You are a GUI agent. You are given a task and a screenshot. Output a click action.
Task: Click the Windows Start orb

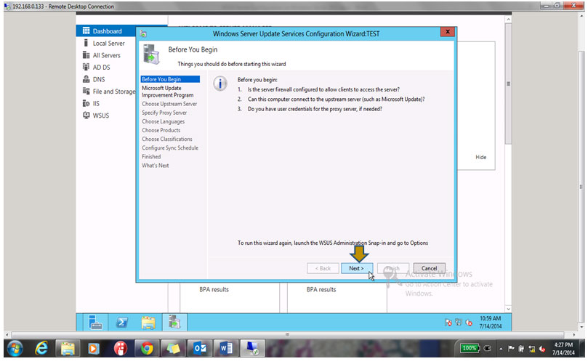(15, 349)
